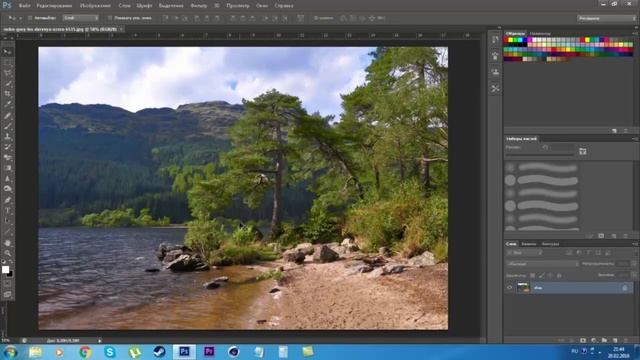The width and height of the screenshot is (640, 360).
Task: Switch to the Навигатор tab
Action: point(540,33)
